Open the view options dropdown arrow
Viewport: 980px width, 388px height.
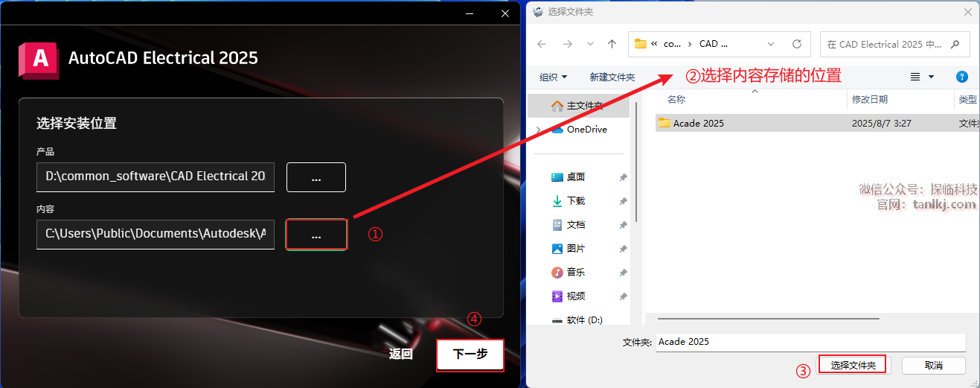click(x=931, y=77)
